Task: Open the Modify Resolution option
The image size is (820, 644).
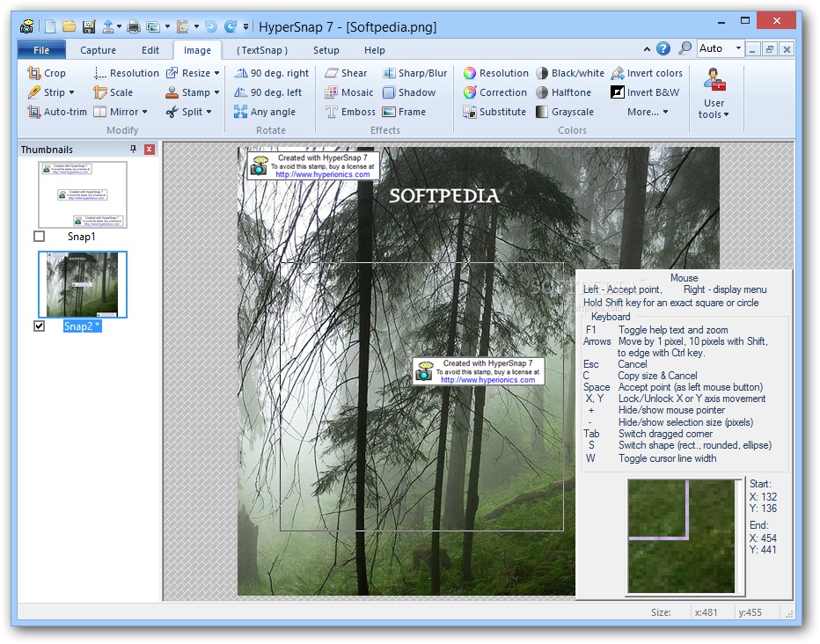Action: tap(126, 73)
